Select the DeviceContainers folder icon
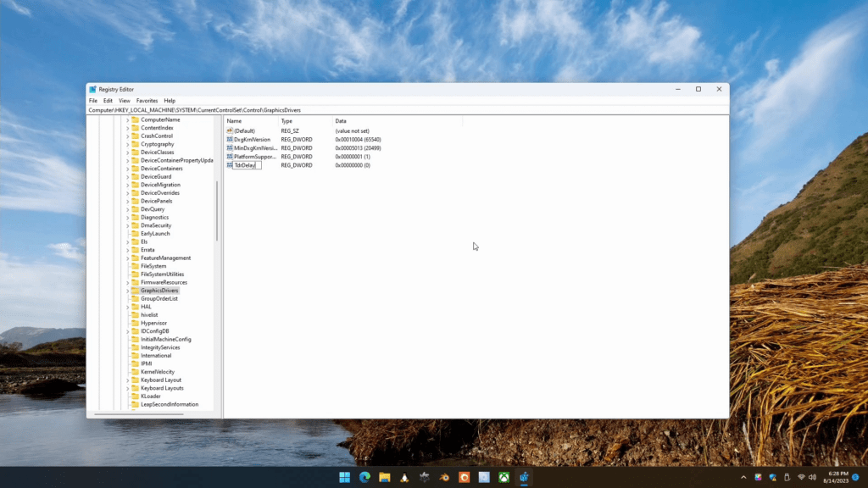The height and width of the screenshot is (488, 868). coord(135,169)
